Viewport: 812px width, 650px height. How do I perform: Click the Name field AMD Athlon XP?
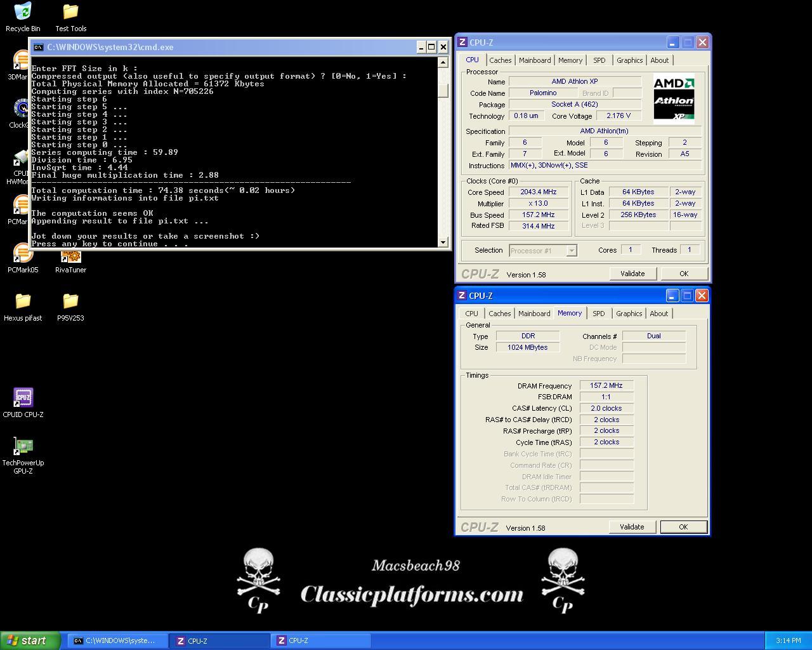coord(575,82)
